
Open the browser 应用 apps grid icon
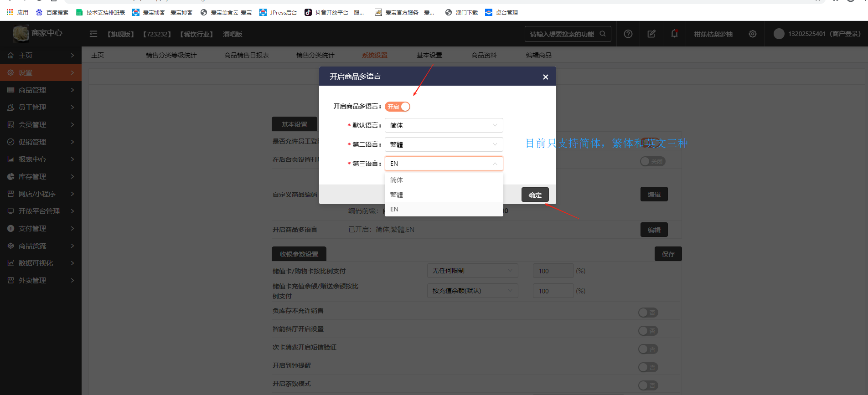pos(10,12)
